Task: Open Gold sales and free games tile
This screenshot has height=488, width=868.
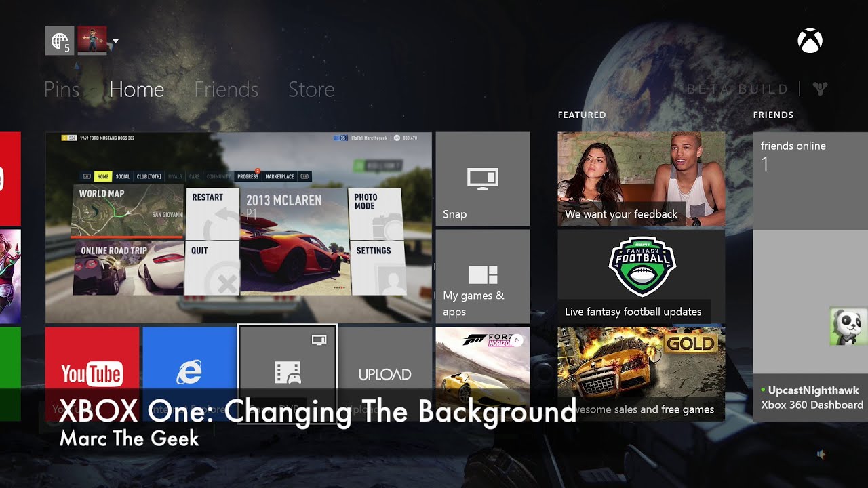Action: click(641, 373)
